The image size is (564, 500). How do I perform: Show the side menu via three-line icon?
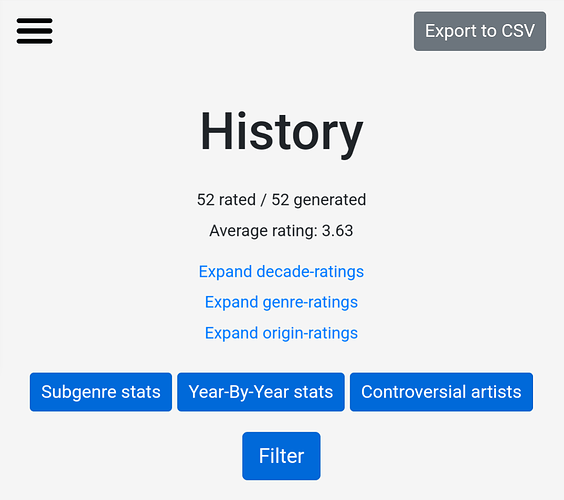(35, 31)
